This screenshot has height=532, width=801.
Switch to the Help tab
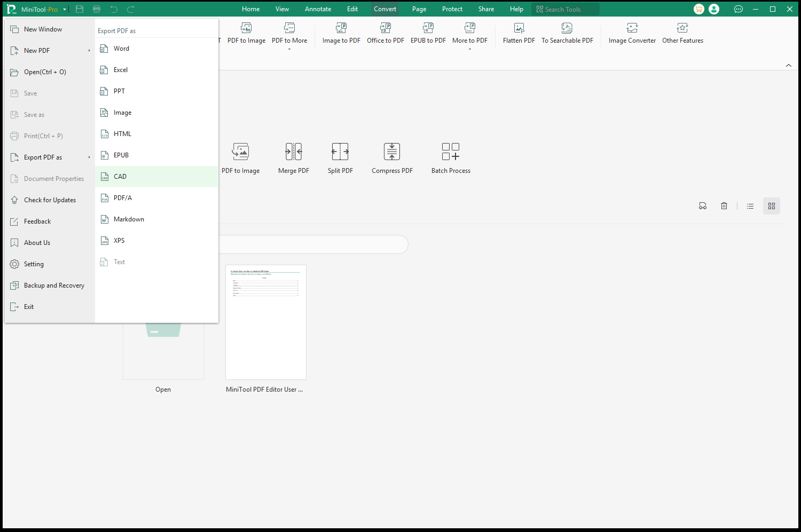click(x=516, y=9)
